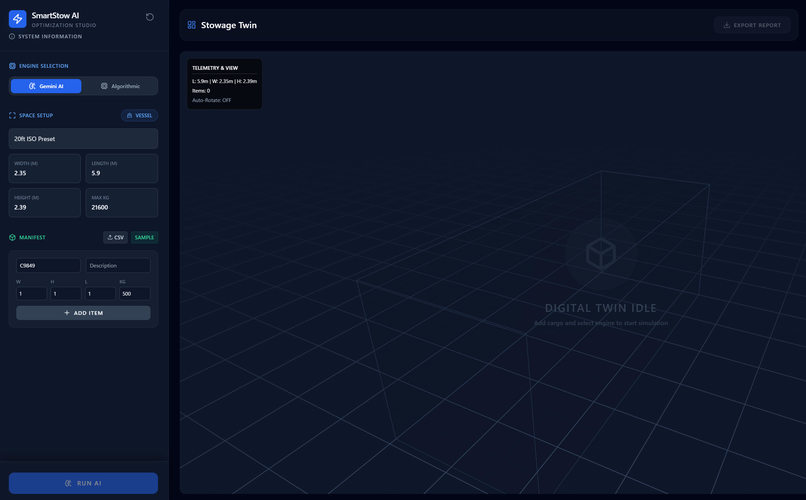The height and width of the screenshot is (500, 806).
Task: Click the Space Setup section icon
Action: (12, 115)
